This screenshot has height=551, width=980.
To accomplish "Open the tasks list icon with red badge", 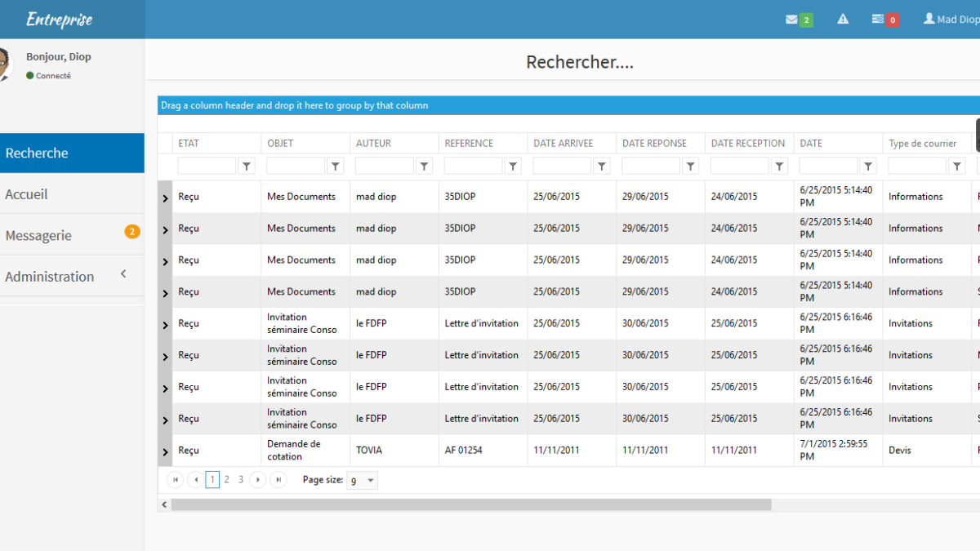I will pos(878,20).
